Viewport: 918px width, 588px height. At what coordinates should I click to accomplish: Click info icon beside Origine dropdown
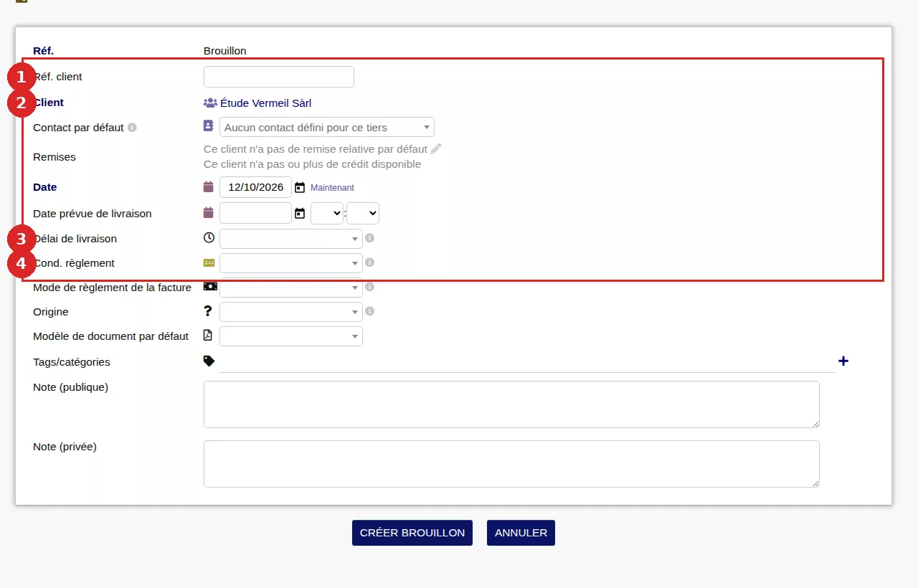click(x=369, y=311)
